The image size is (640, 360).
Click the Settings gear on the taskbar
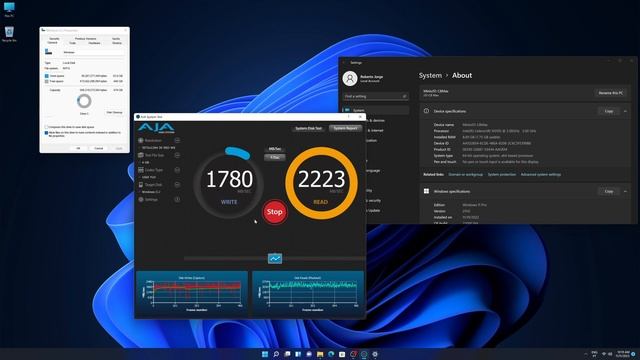(375, 354)
